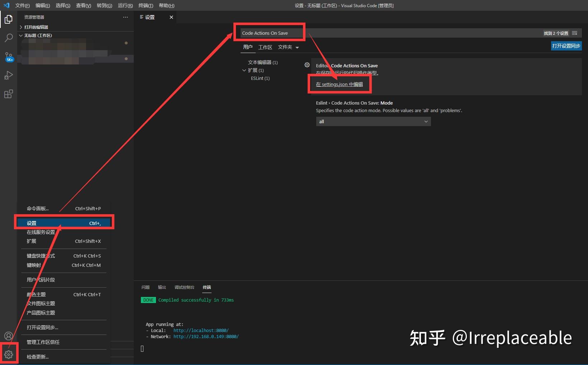
Task: Open the Source Control view with 5K+ badge
Action: (x=8, y=57)
